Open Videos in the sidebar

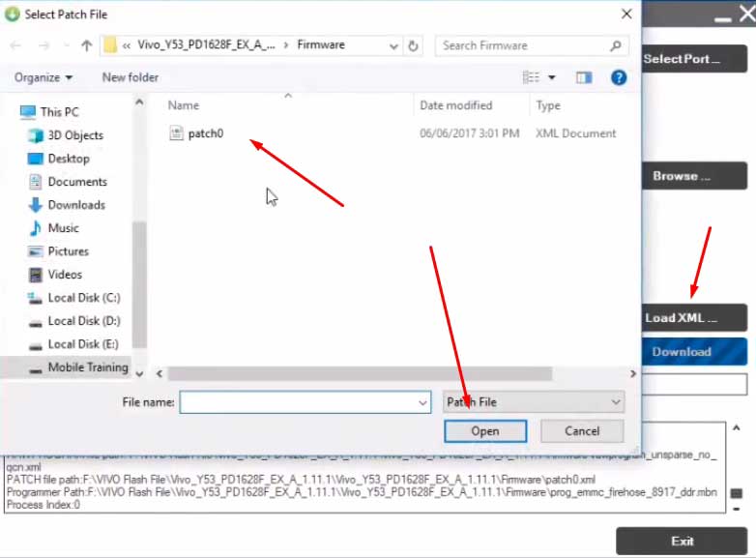coord(55,275)
